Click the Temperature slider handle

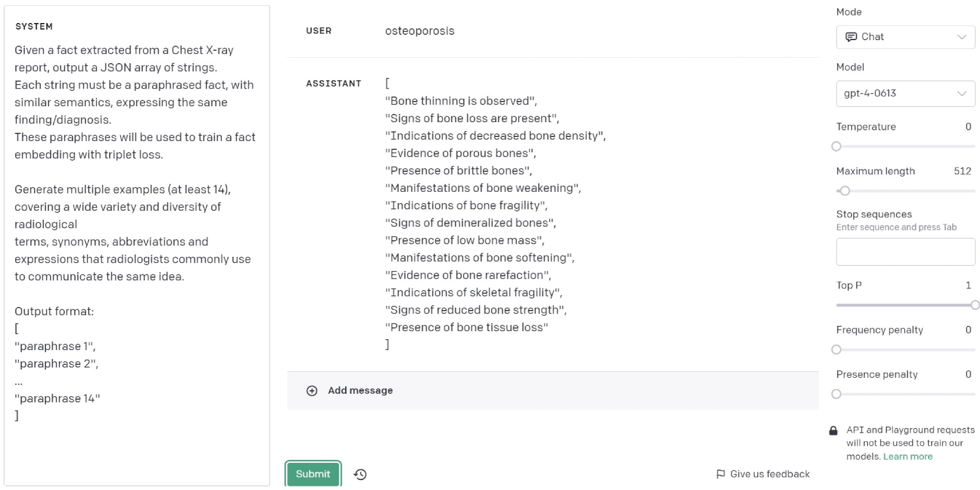836,146
